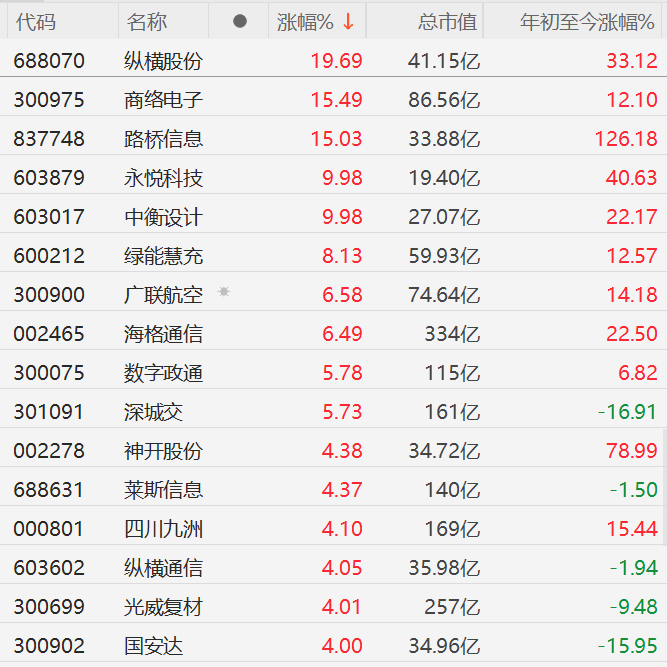Viewport: 667px width, 667px height.
Task: Select stock code 300902
Action: pyautogui.click(x=49, y=646)
